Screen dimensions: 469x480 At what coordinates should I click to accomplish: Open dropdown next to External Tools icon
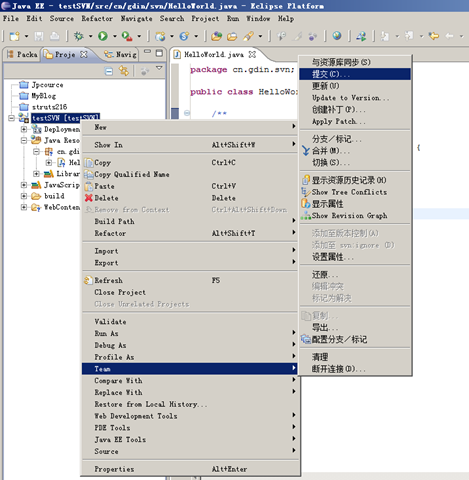point(139,36)
